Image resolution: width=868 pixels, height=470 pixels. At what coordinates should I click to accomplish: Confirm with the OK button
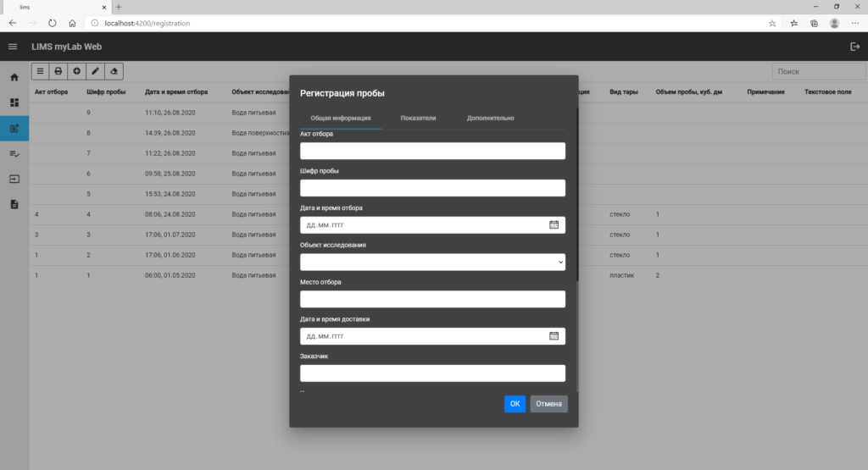[515, 404]
